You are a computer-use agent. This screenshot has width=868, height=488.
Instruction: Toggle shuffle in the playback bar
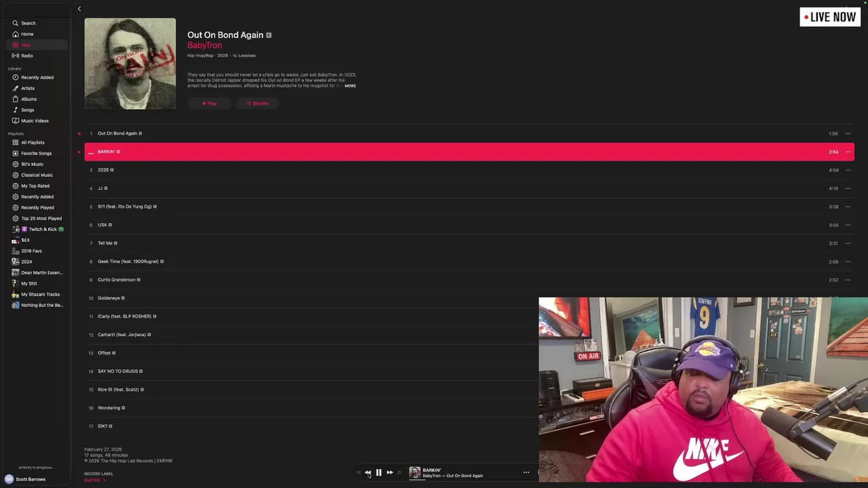coord(358,472)
